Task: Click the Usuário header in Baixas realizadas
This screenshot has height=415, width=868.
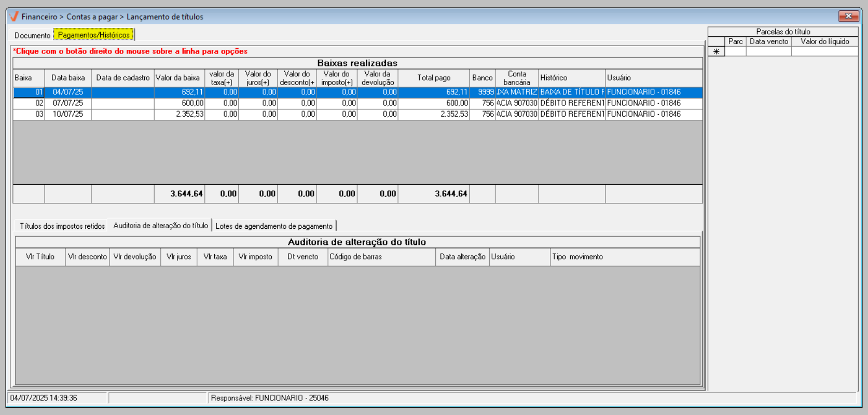Action: pyautogui.click(x=653, y=78)
